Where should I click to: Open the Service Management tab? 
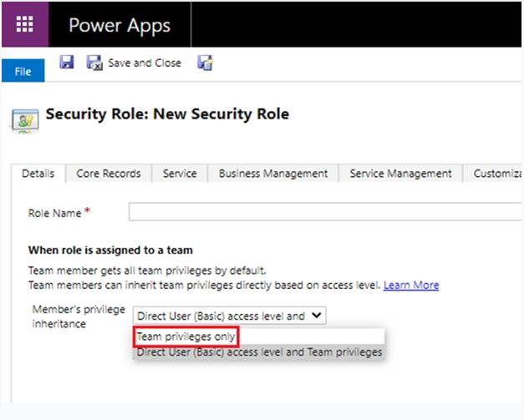click(400, 174)
